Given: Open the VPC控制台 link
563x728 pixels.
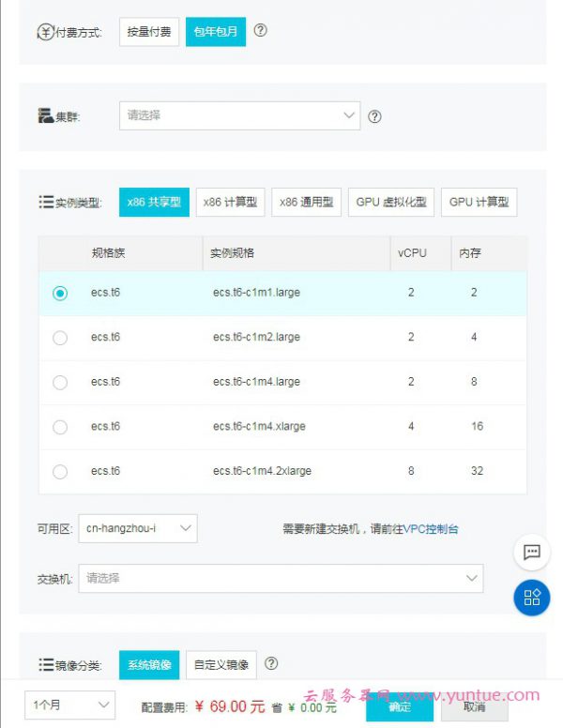Looking at the screenshot, I should (x=431, y=529).
